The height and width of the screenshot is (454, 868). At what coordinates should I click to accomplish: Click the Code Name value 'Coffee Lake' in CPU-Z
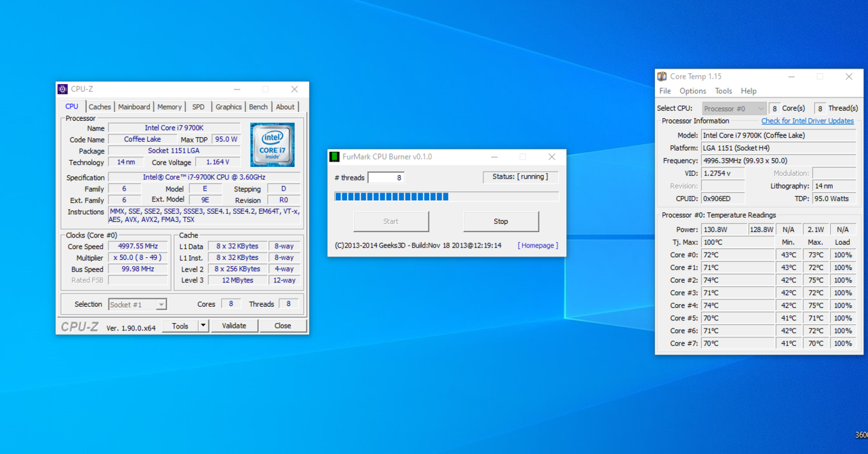(142, 140)
